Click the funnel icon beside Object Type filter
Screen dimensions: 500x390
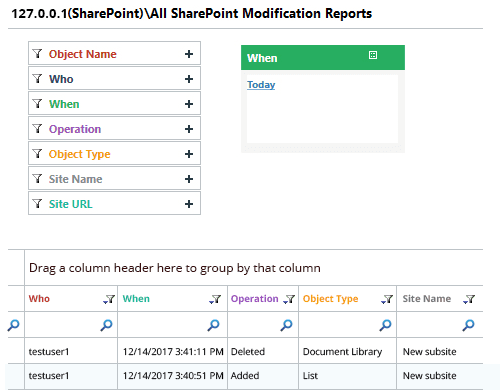(x=37, y=153)
